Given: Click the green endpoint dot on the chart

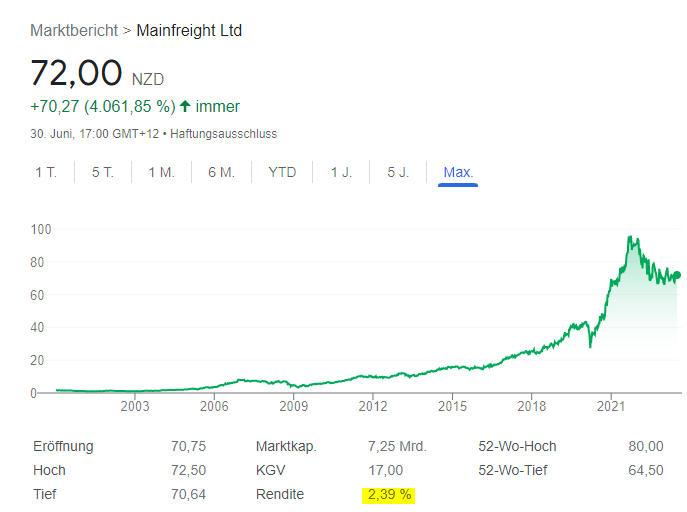Looking at the screenshot, I should [x=676, y=275].
